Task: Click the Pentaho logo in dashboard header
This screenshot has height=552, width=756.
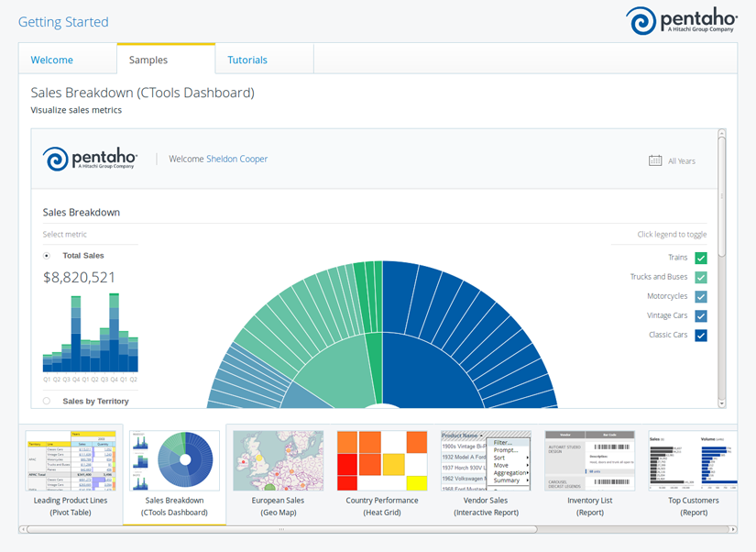Action: click(90, 159)
